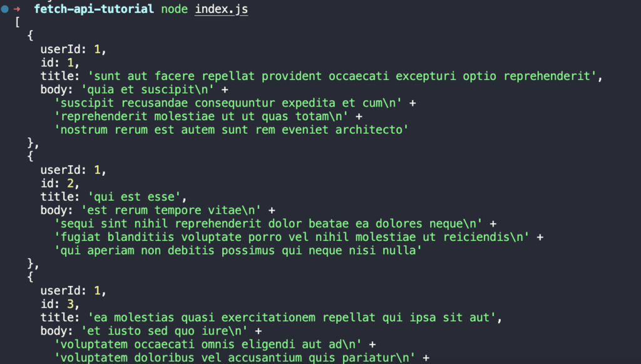Click the 'nostrum rerum est autem' line
This screenshot has width=641, height=364.
point(232,129)
